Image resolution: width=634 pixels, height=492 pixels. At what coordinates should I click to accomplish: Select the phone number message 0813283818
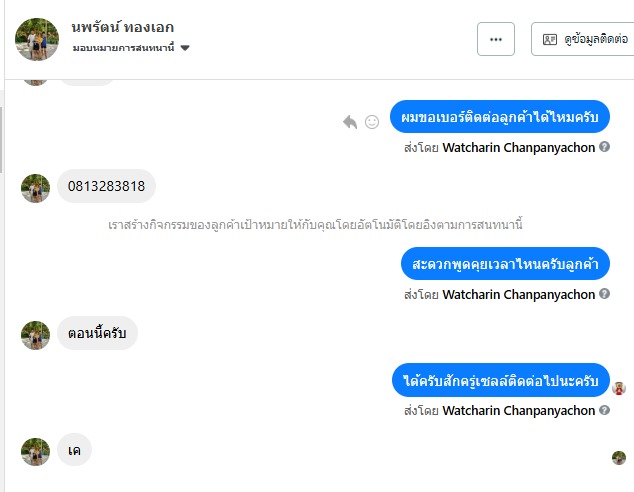click(x=106, y=186)
